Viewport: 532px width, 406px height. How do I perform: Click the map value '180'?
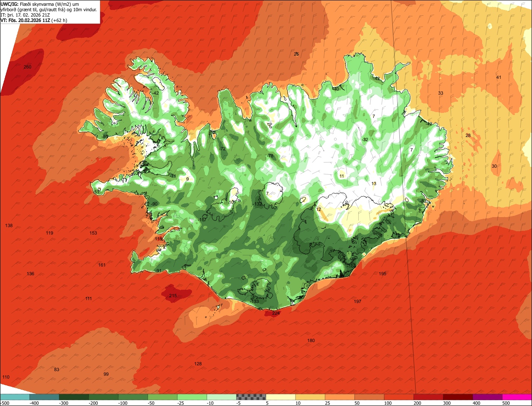[x=311, y=340]
